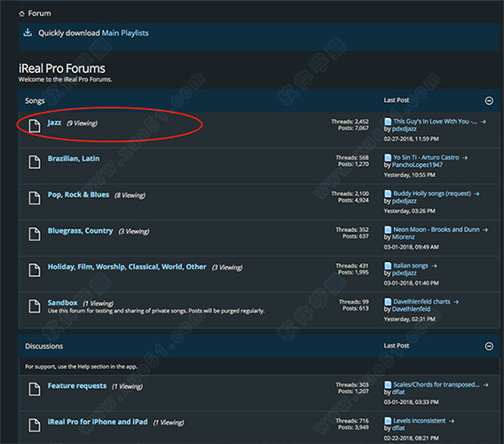Viewport: 504px width, 444px height.
Task: Open the Brazilian, Latin forum
Action: coord(74,159)
